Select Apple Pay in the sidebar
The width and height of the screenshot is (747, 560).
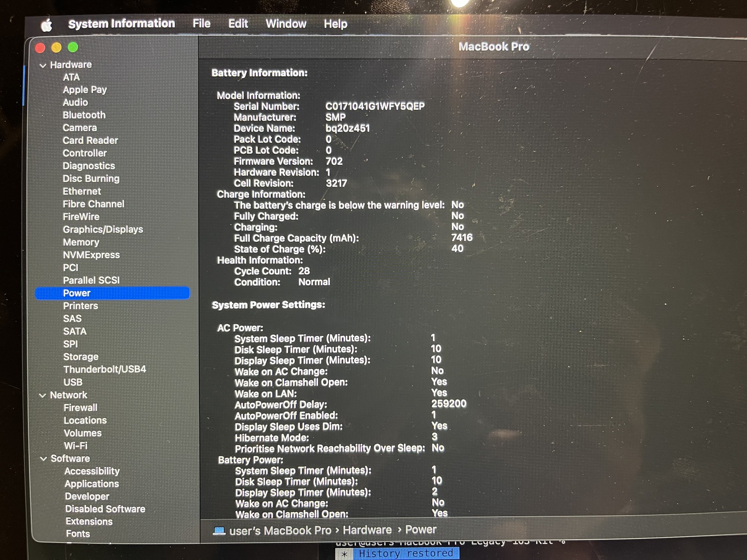coord(85,90)
